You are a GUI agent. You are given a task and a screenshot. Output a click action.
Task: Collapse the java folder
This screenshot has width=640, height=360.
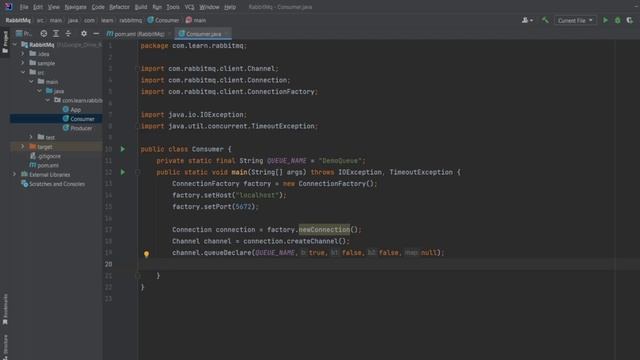(39, 91)
